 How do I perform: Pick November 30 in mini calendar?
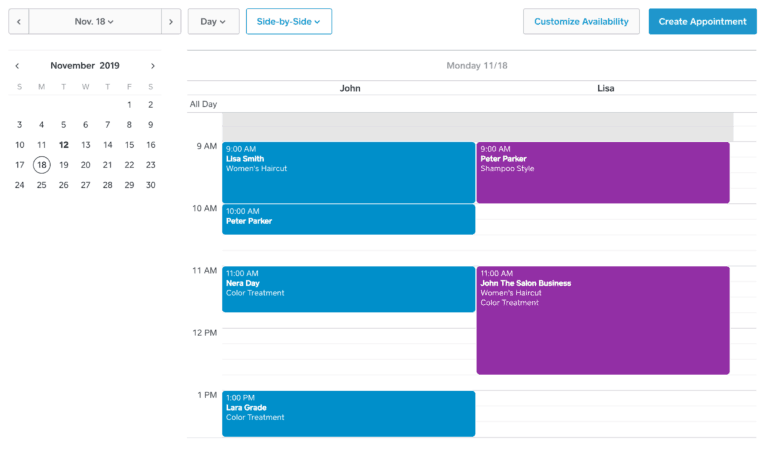click(150, 185)
